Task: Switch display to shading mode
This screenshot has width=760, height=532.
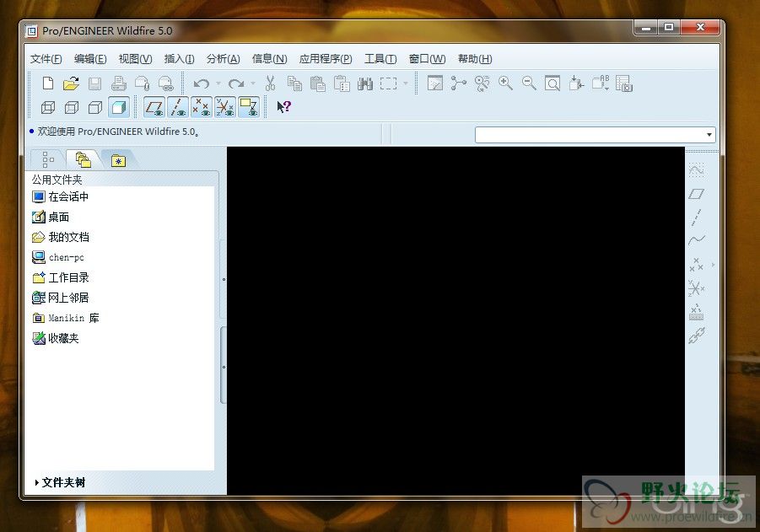Action: pyautogui.click(x=119, y=107)
